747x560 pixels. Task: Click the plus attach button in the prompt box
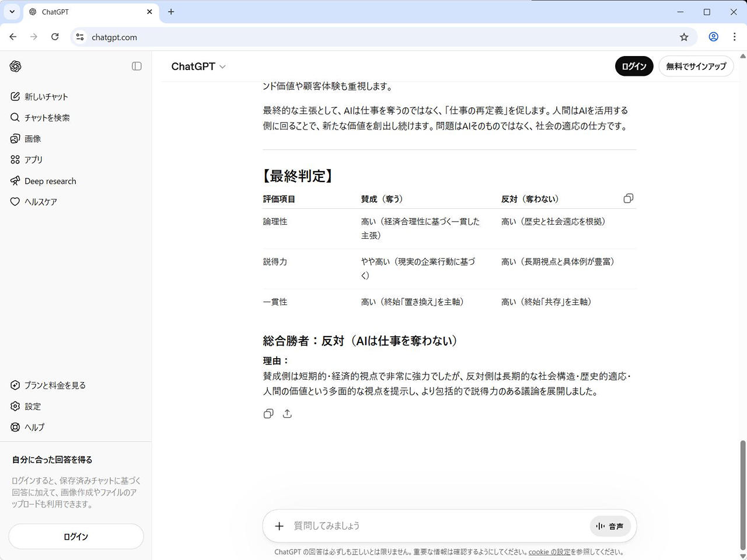pos(279,526)
